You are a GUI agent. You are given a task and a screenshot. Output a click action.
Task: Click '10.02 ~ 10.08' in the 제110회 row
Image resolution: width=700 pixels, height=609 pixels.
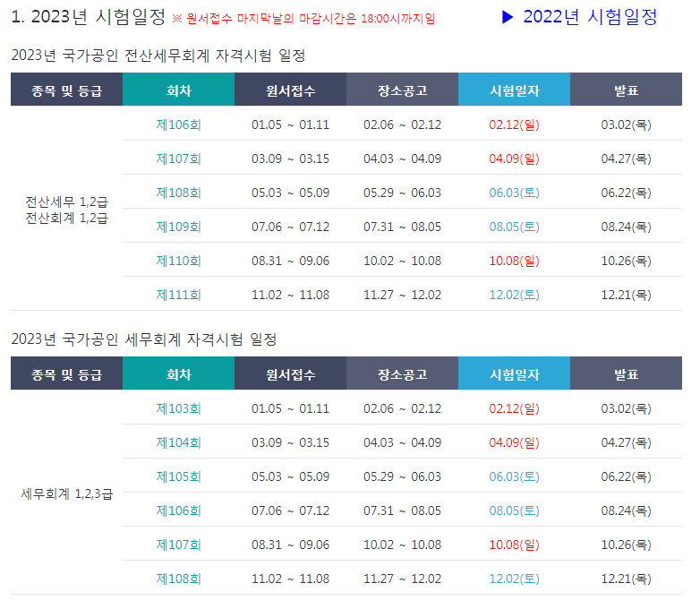(402, 261)
